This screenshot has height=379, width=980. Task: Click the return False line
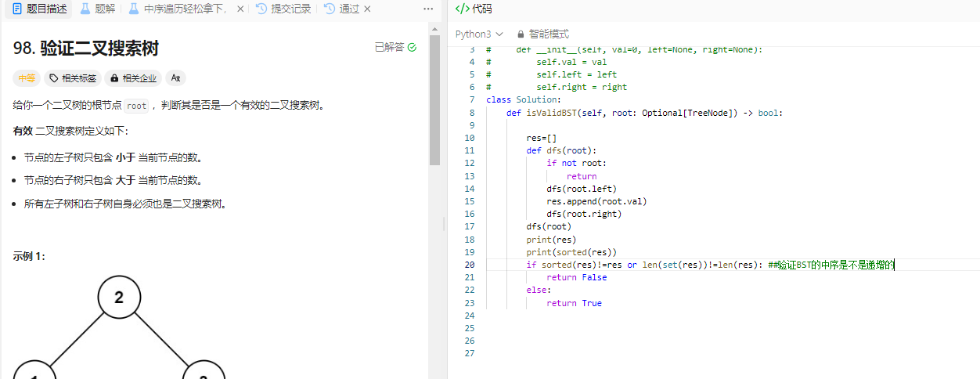tap(576, 277)
